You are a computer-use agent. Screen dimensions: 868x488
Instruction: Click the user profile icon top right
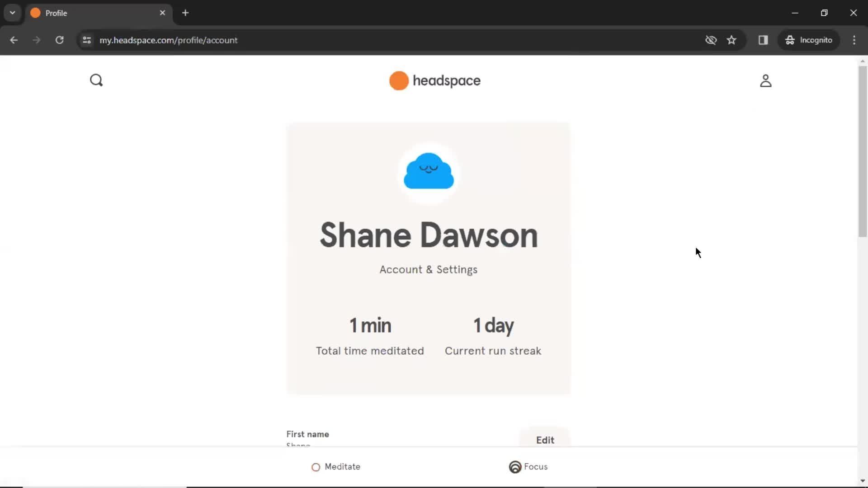pos(766,80)
